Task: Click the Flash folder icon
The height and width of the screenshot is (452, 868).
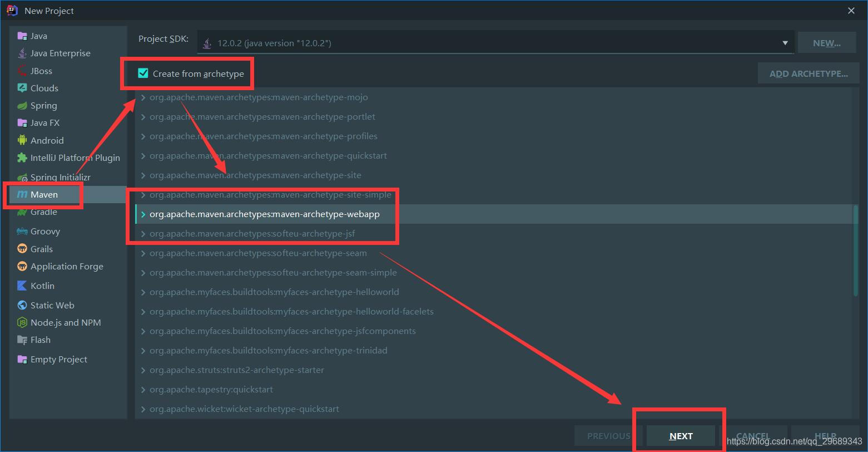Action: coord(22,340)
